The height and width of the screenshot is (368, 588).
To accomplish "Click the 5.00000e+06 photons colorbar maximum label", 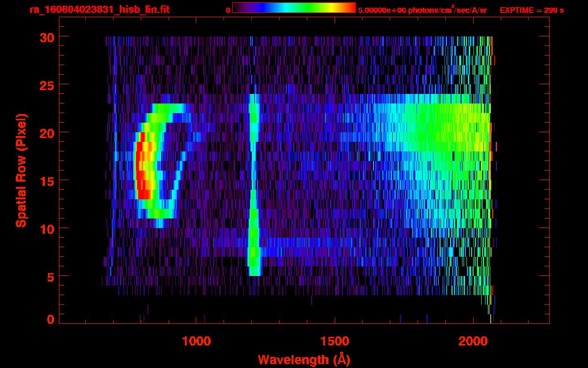I will [x=422, y=10].
